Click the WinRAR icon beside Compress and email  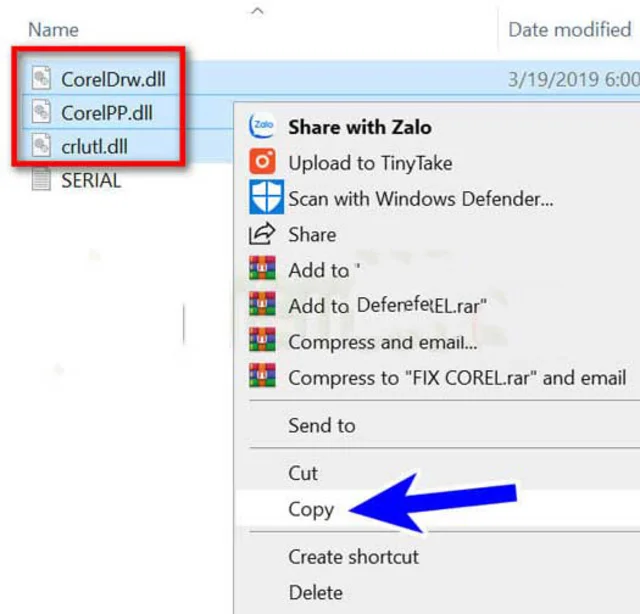(262, 340)
